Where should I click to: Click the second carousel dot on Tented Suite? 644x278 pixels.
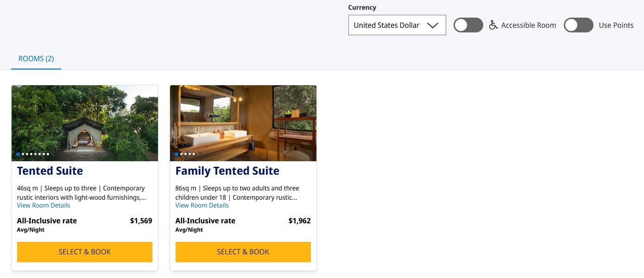point(22,154)
